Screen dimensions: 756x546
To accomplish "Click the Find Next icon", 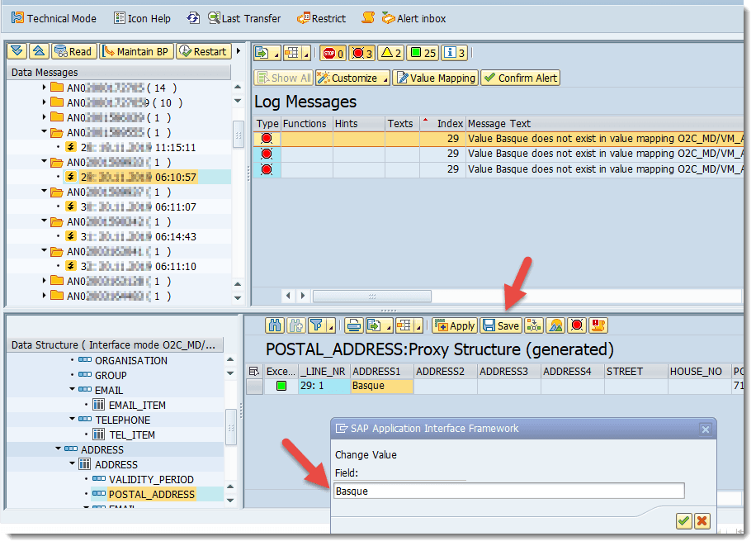I will 296,325.
